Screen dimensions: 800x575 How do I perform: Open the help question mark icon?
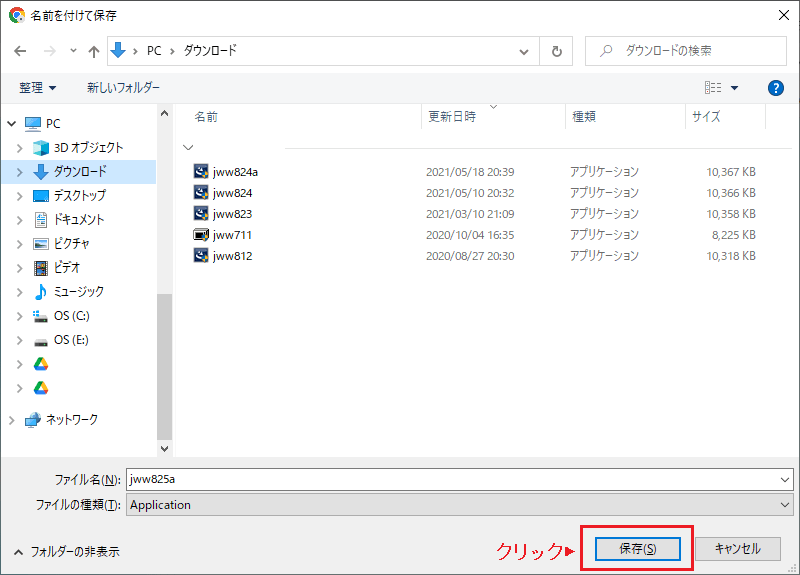click(x=776, y=88)
